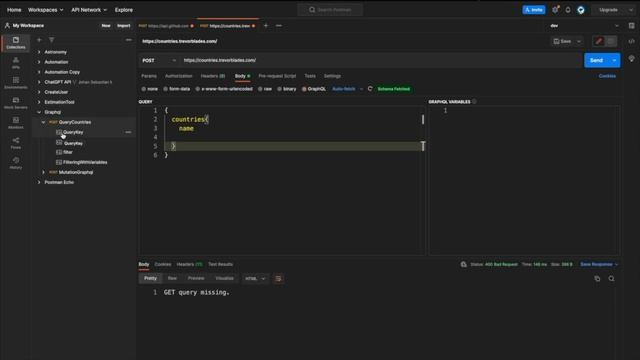640x360 pixels.
Task: Show the Raw response view
Action: tap(172, 278)
